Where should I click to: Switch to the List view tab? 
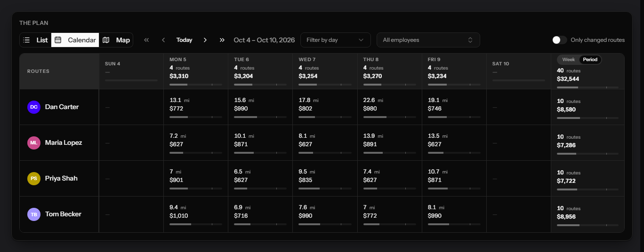35,40
